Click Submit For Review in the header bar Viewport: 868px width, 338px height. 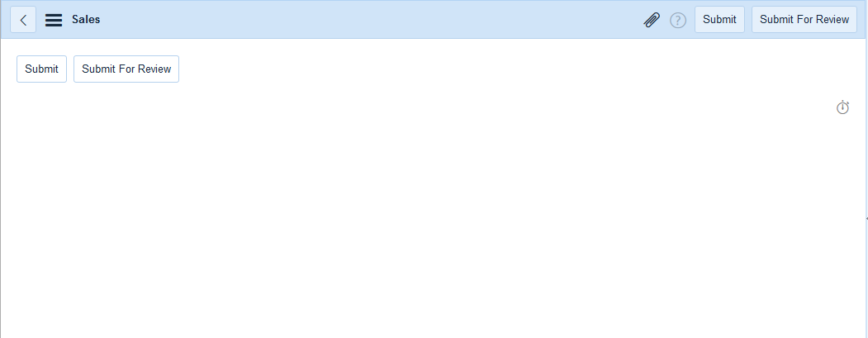(804, 19)
